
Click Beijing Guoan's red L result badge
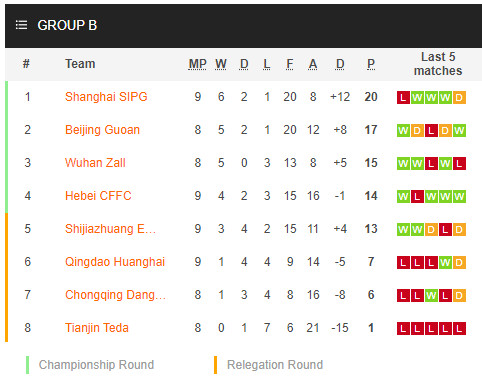[431, 131]
